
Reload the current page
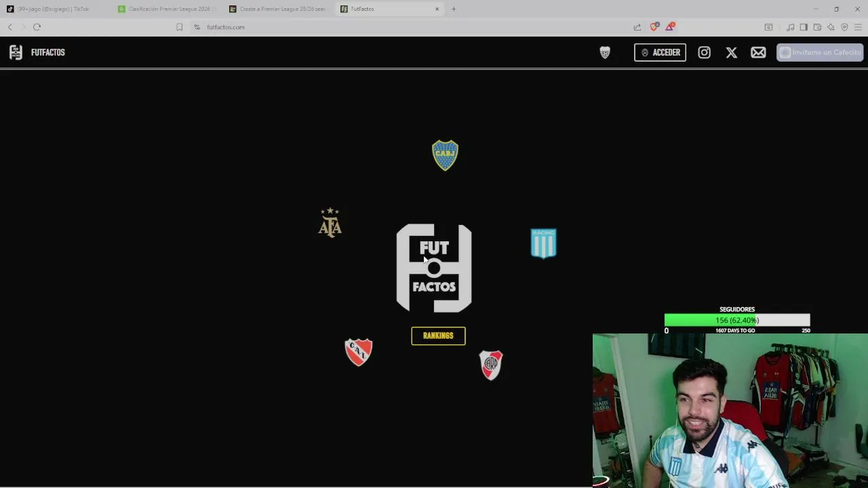coord(37,27)
